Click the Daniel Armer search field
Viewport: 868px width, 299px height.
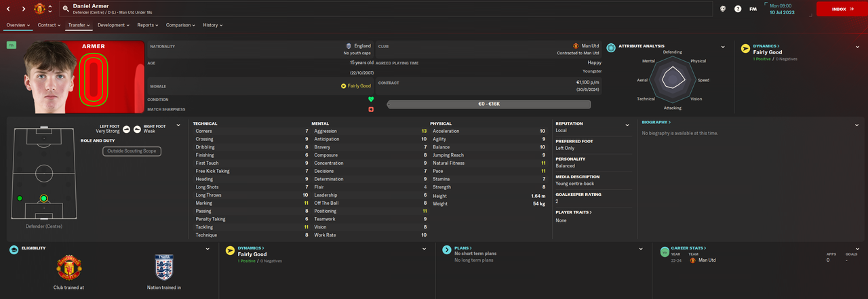click(387, 9)
